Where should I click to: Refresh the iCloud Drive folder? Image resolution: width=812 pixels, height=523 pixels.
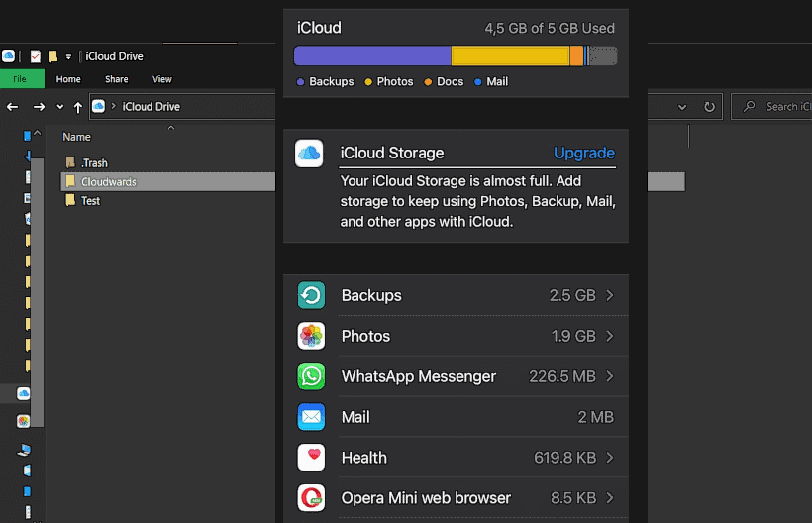pyautogui.click(x=709, y=107)
